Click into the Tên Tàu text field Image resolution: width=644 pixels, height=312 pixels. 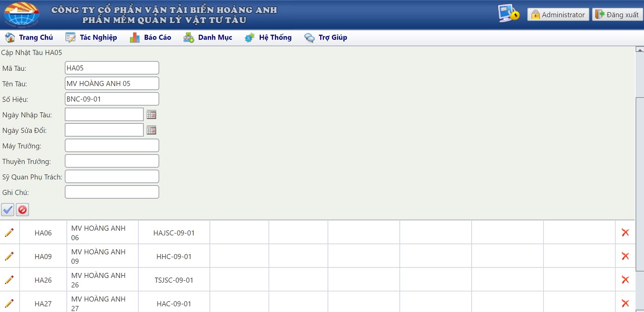(112, 83)
